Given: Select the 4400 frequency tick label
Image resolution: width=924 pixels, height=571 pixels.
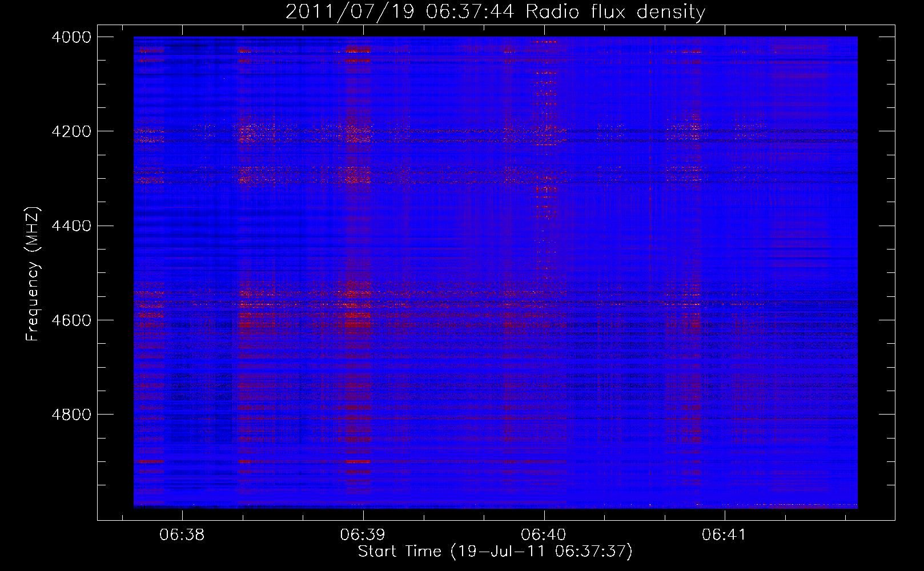Looking at the screenshot, I should (x=71, y=226).
